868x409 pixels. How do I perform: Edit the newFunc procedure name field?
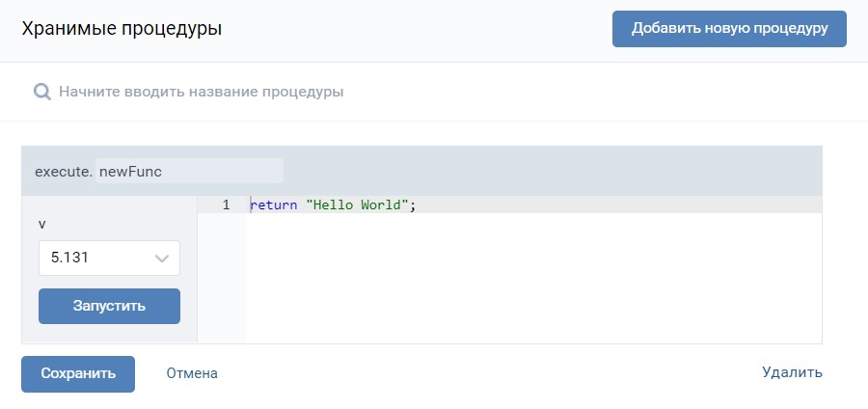coord(189,171)
